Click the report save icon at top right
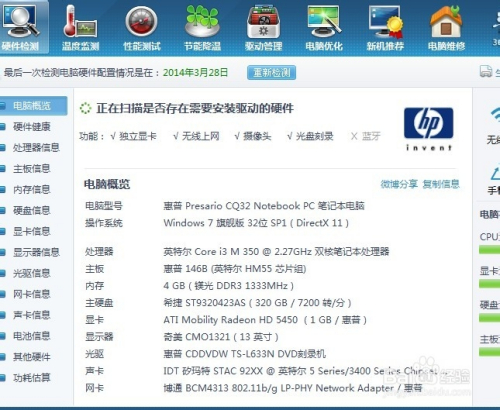This screenshot has height=410, width=500. tap(486, 71)
